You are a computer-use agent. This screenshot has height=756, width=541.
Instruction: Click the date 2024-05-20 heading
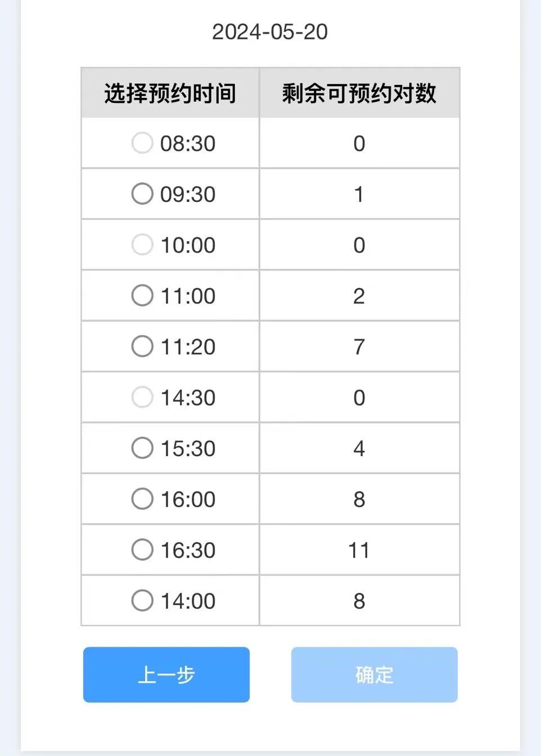coord(270,32)
